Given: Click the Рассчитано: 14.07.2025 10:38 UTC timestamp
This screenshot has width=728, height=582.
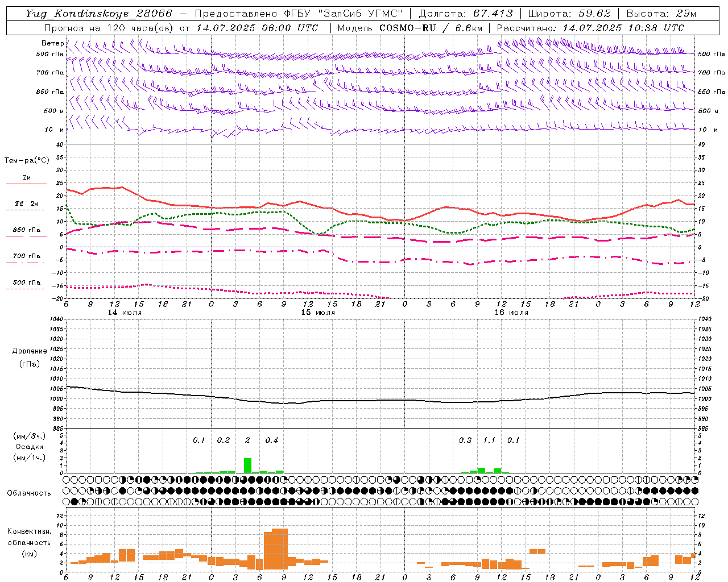Looking at the screenshot, I should point(590,28).
